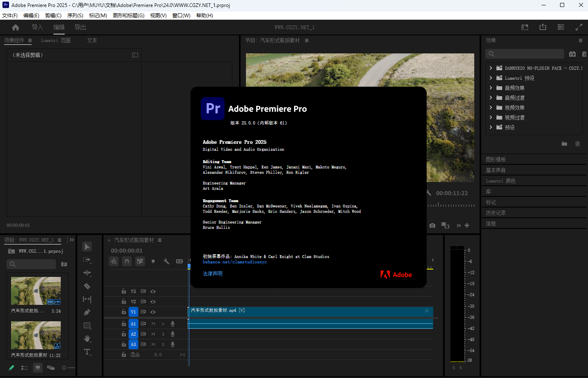Solo audio track A2

[x=163, y=334]
